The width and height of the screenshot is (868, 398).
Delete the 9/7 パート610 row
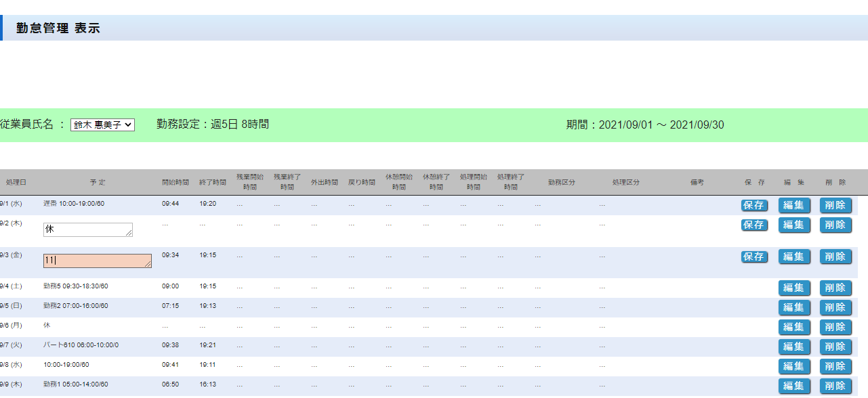(835, 347)
